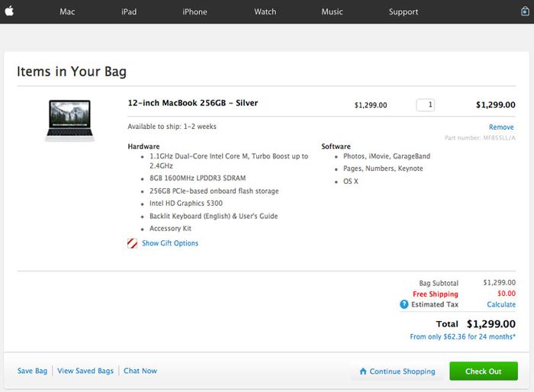The width and height of the screenshot is (534, 392).
Task: Open the shopping bag icon
Action: point(525,11)
